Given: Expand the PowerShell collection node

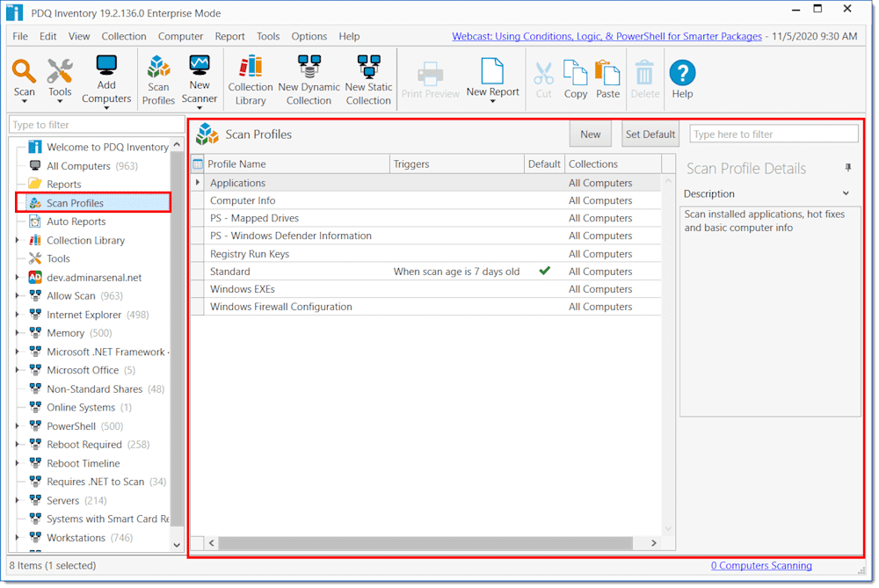Looking at the screenshot, I should pos(17,426).
